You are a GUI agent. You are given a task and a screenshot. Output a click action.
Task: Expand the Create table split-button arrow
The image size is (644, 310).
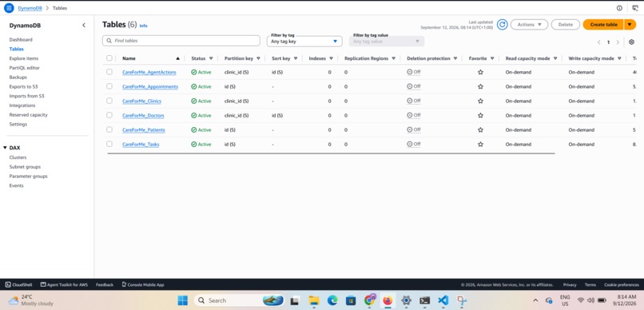tap(629, 25)
